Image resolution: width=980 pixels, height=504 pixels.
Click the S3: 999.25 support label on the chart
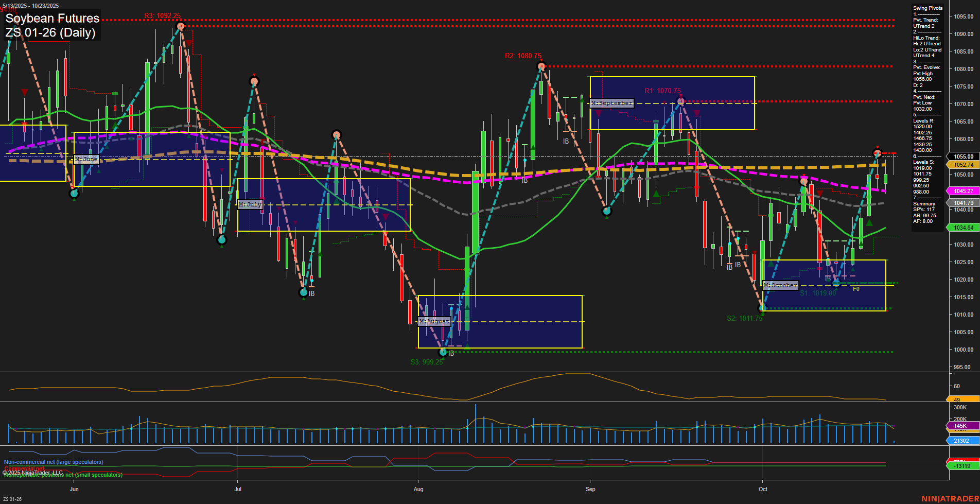[x=426, y=361]
